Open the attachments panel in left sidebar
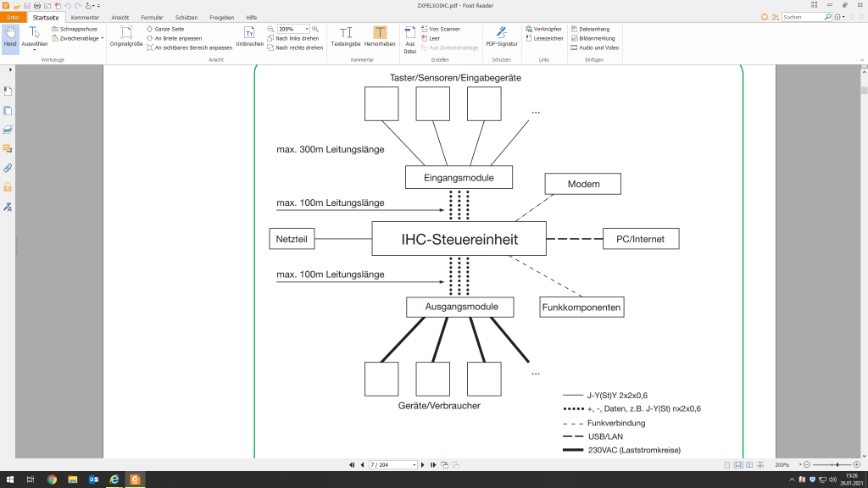This screenshot has width=868, height=488. coord(8,168)
